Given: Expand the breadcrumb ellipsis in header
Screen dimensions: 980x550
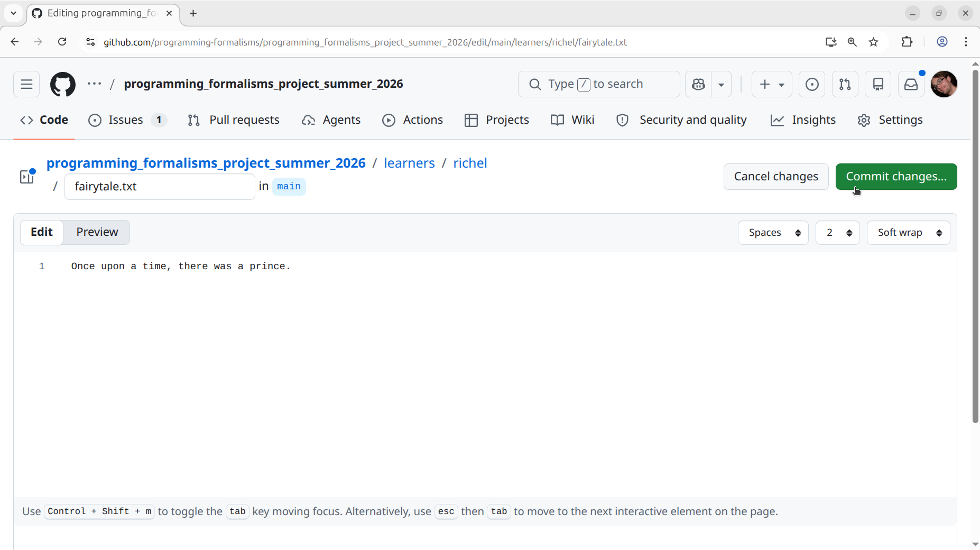Looking at the screenshot, I should [x=94, y=84].
